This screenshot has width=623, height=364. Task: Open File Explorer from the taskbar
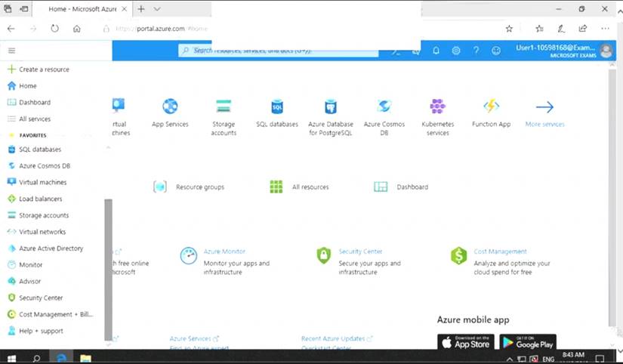point(85,359)
